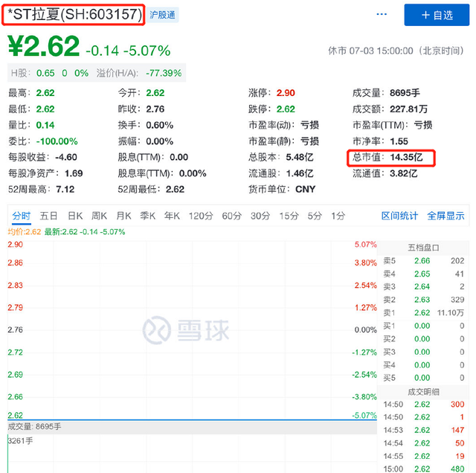This screenshot has width=476, height=473.
Task: Click the 14:53 trade row
Action: pos(423,430)
